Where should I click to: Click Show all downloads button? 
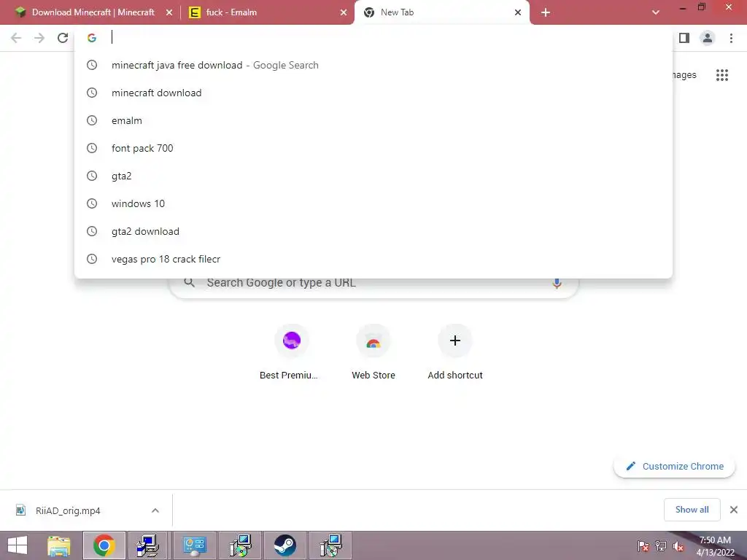point(692,510)
